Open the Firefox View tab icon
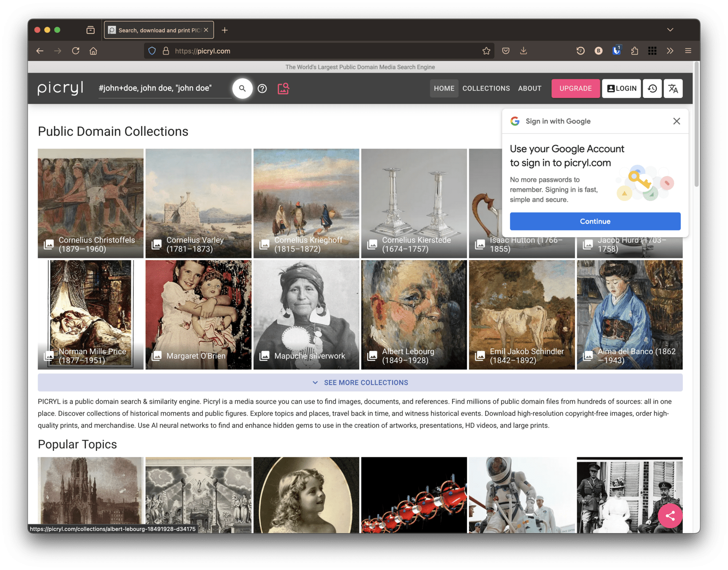728x570 pixels. pos(90,30)
